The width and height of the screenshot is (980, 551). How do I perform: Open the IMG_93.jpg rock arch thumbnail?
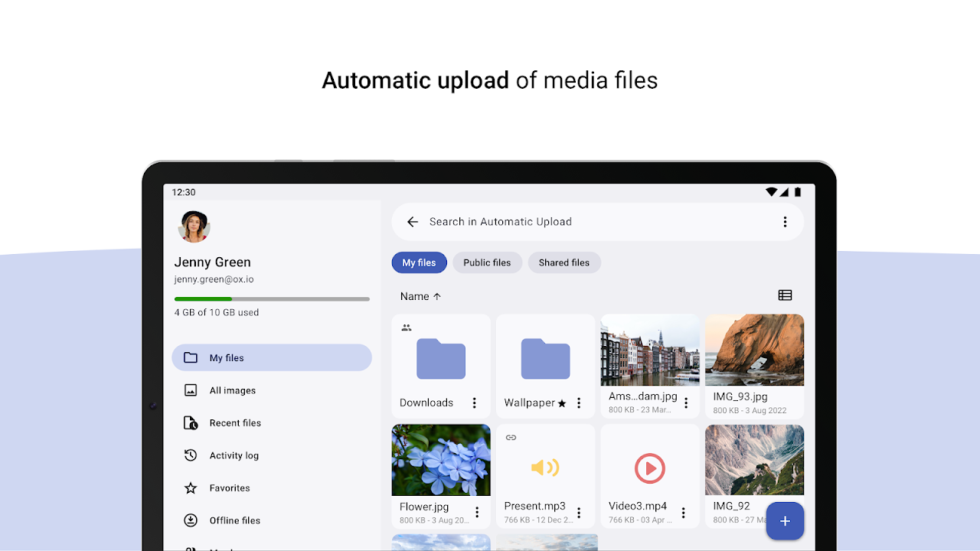[x=755, y=350]
